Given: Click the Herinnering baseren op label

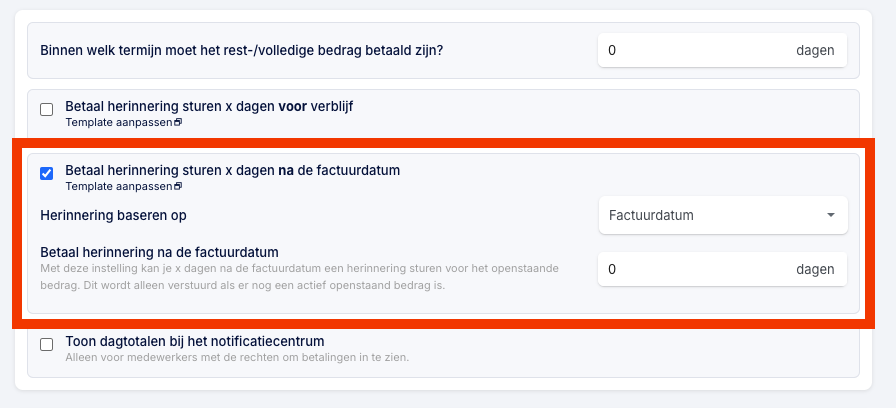Looking at the screenshot, I should click(113, 215).
